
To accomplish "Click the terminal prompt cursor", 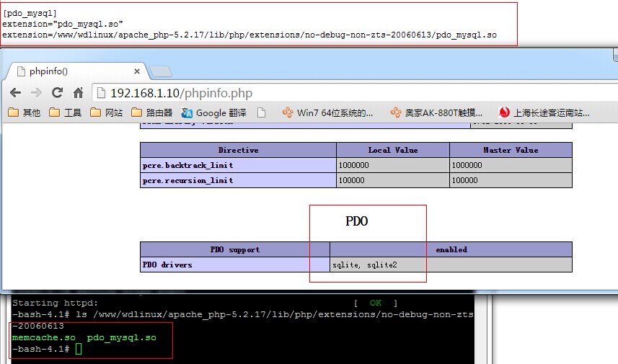I will (79, 349).
